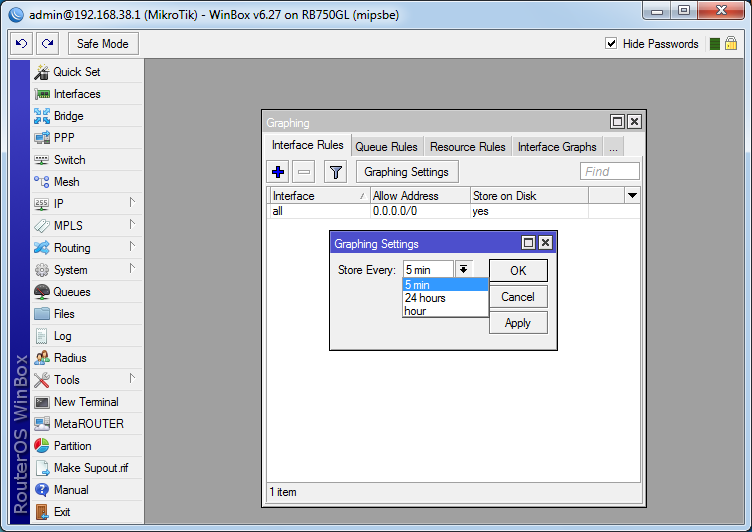
Task: Click Exit in sidebar
Action: pyautogui.click(x=87, y=512)
